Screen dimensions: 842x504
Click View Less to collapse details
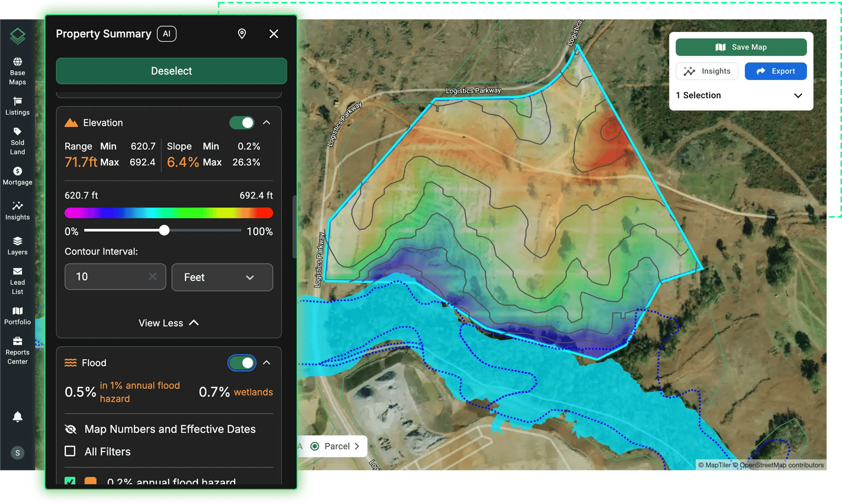tap(169, 323)
